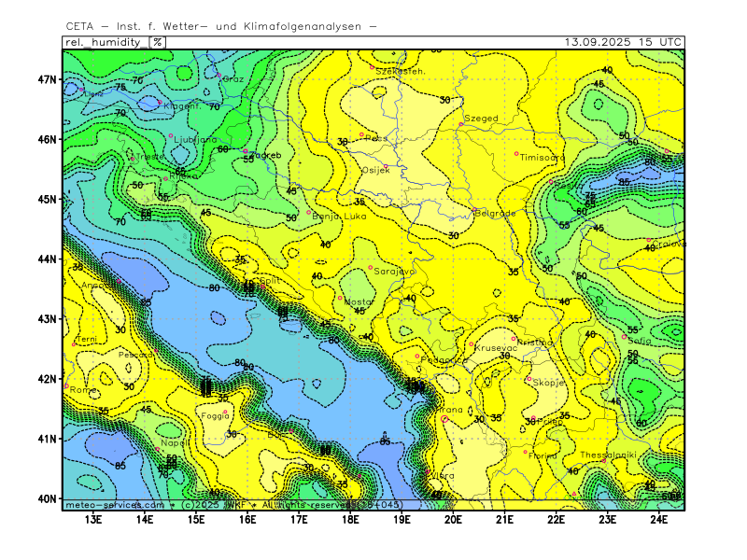Click the Trieste city label
The height and width of the screenshot is (560, 747).
click(149, 157)
